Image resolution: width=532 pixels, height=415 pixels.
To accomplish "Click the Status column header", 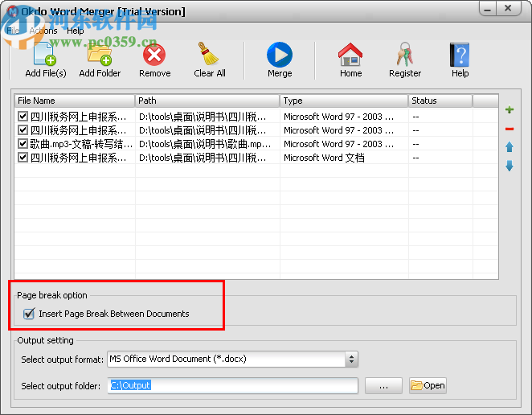I will [440, 101].
